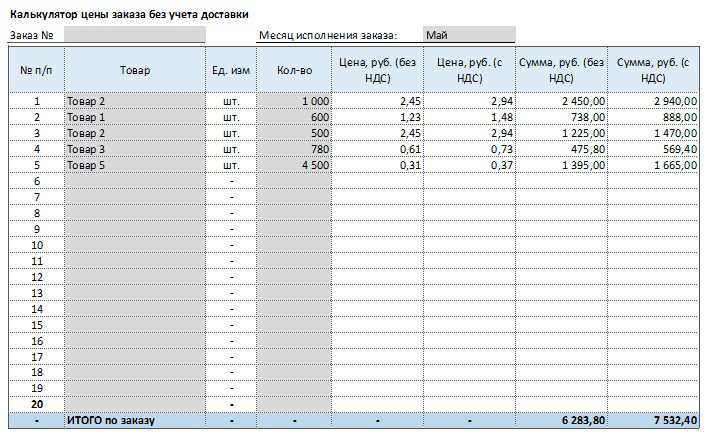Select product cell Товар 1 in row 2
This screenshot has width=708, height=438.
(x=135, y=117)
